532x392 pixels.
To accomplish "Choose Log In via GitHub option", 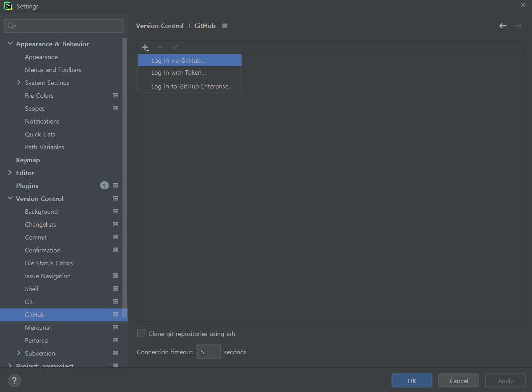I will pos(189,60).
